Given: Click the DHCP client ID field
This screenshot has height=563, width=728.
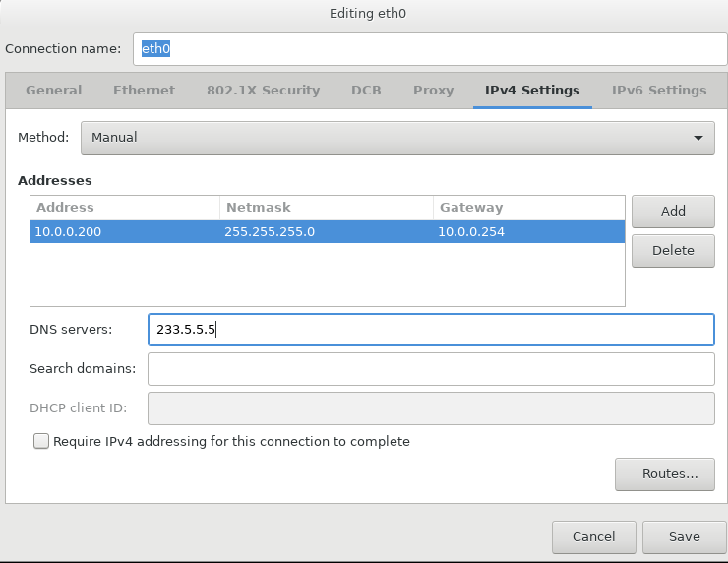Looking at the screenshot, I should (431, 408).
